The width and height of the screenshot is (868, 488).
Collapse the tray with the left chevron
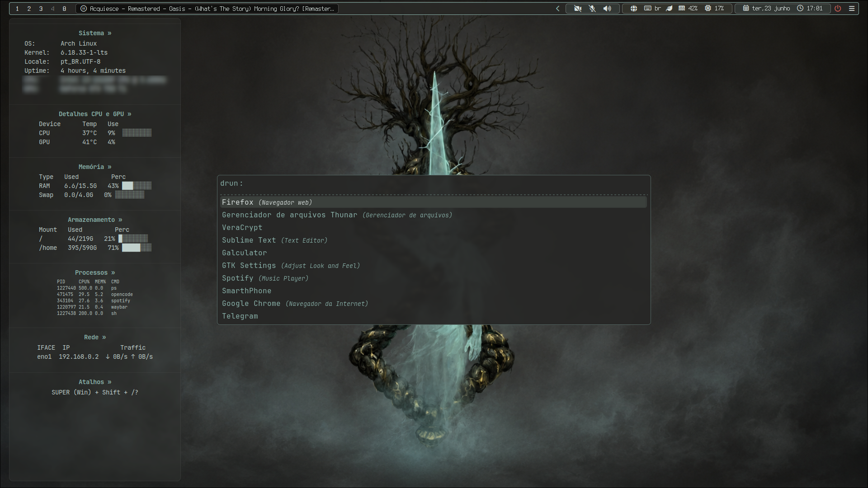(557, 9)
